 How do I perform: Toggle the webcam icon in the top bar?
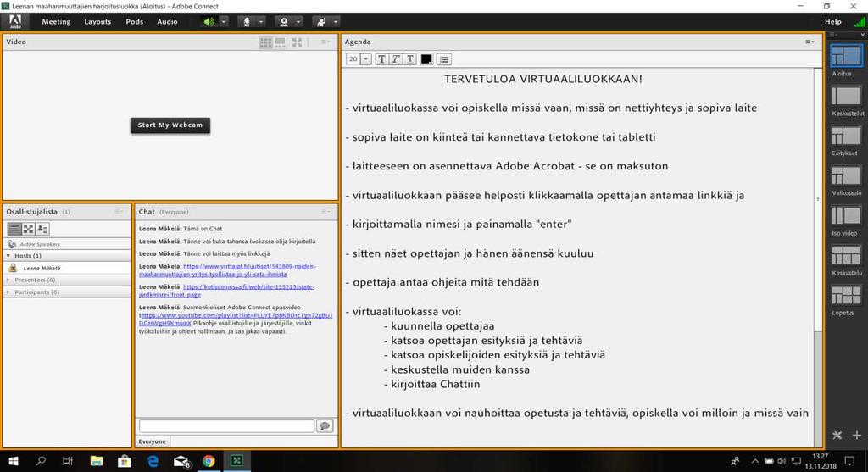point(284,21)
